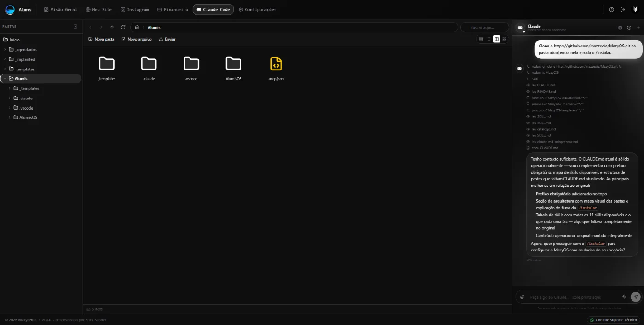
Task: Click Alumis in the breadcrumb path
Action: [x=154, y=27]
